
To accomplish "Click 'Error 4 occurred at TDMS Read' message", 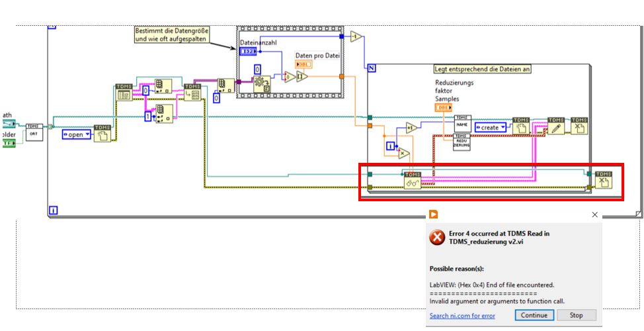I will [499, 238].
